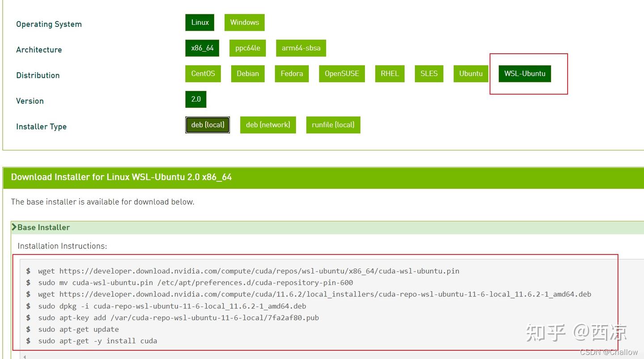644x359 pixels.
Task: Choose the x86_64 architecture
Action: [x=202, y=48]
